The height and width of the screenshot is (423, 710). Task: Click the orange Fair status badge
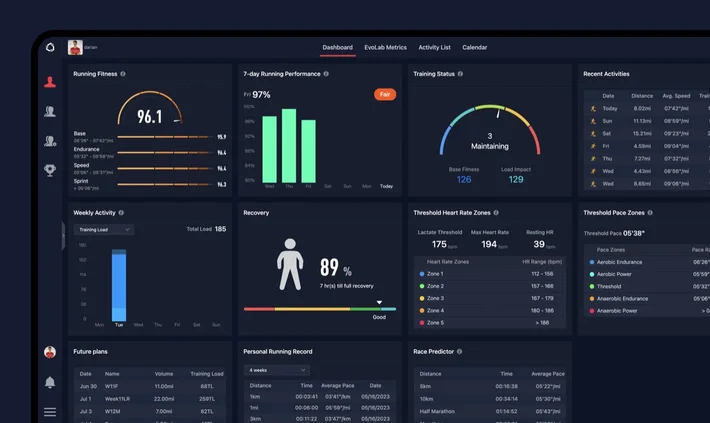point(384,94)
